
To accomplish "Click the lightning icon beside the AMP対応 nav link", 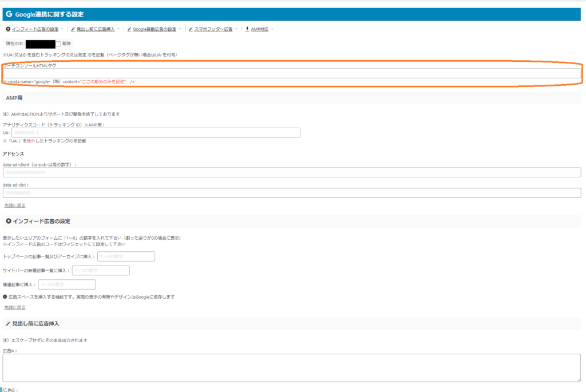I will [247, 29].
